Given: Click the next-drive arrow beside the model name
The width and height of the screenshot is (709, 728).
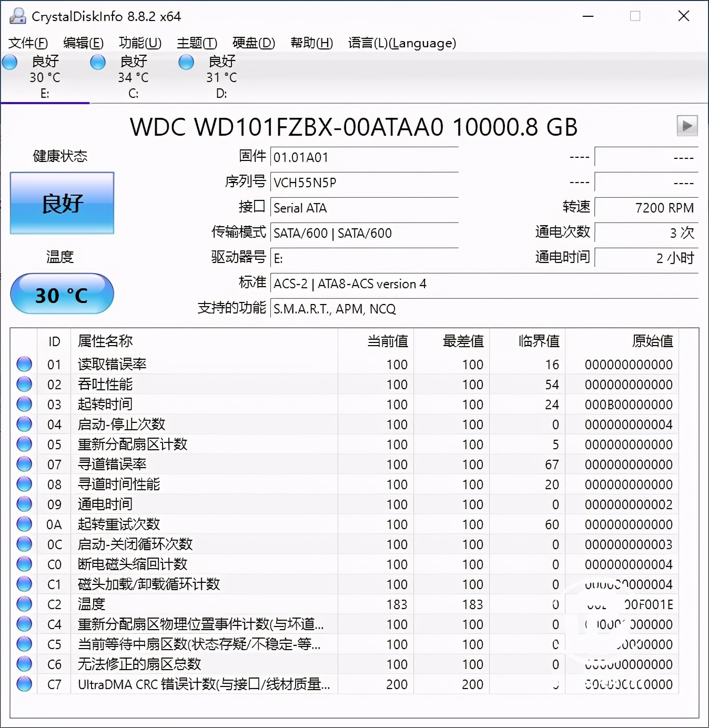Looking at the screenshot, I should (x=686, y=126).
